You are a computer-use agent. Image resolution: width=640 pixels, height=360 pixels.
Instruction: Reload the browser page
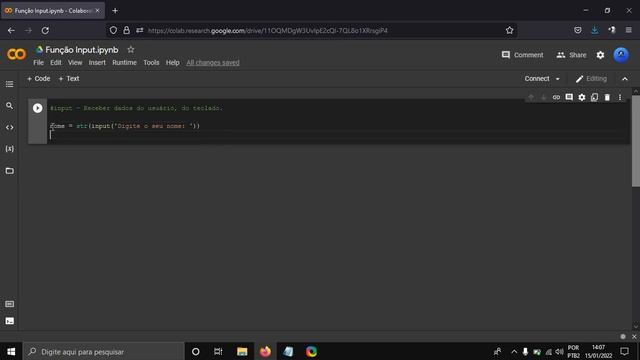[45, 30]
